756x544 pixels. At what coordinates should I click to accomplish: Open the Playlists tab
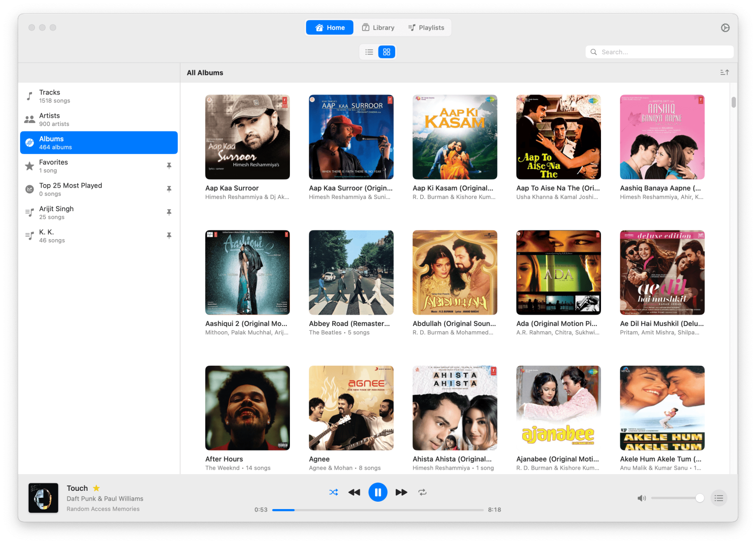click(x=426, y=28)
